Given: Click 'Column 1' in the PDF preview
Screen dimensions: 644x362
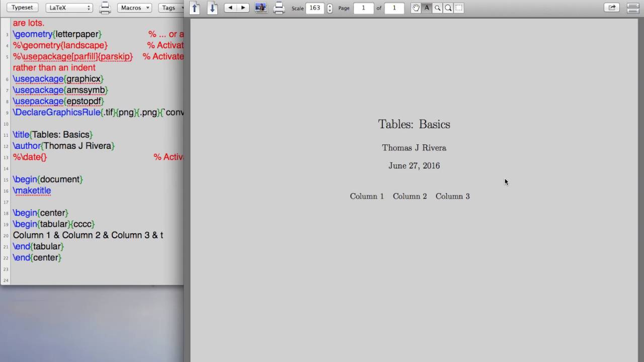Looking at the screenshot, I should pyautogui.click(x=367, y=197).
